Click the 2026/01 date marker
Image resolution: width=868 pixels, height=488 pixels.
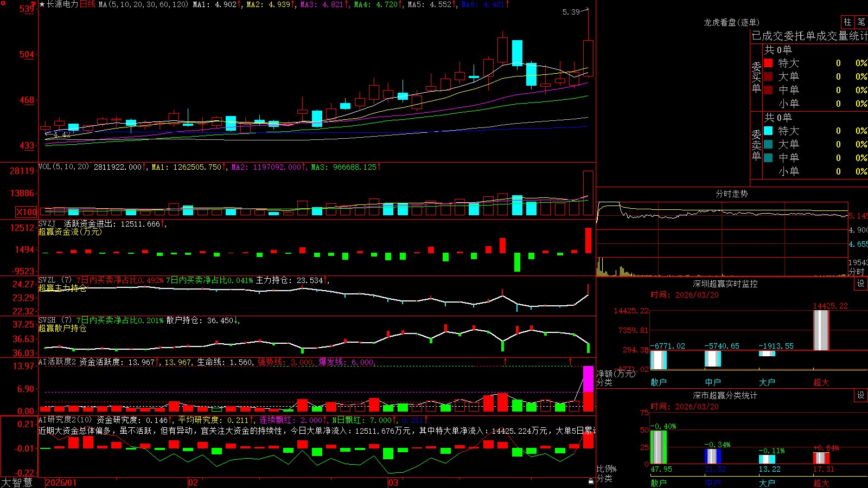(x=61, y=483)
